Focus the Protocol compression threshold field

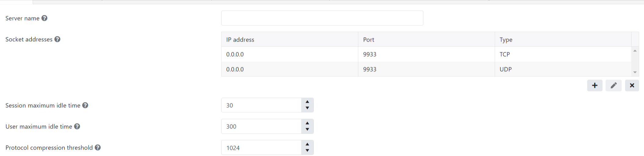click(x=261, y=148)
